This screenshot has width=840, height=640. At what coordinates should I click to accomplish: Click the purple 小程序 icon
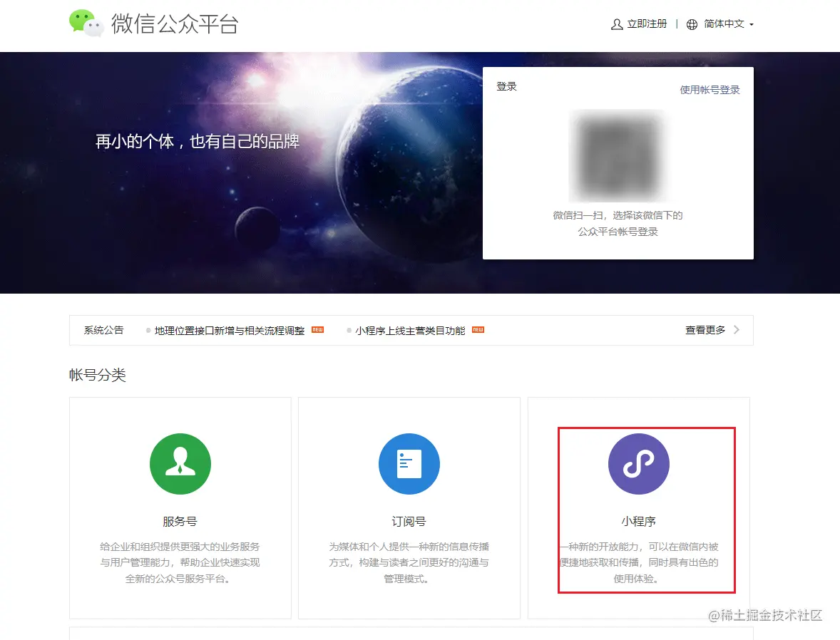tap(639, 464)
